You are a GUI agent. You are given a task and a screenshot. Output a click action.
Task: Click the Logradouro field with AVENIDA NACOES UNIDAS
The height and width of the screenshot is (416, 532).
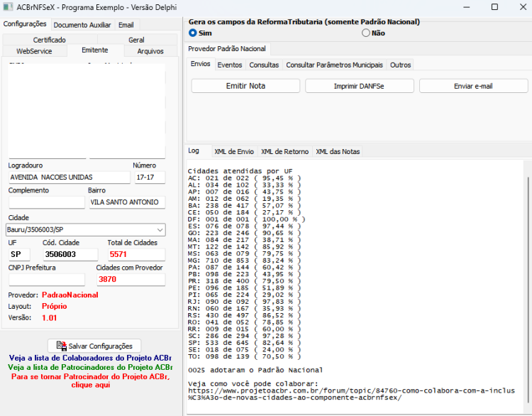pyautogui.click(x=70, y=177)
